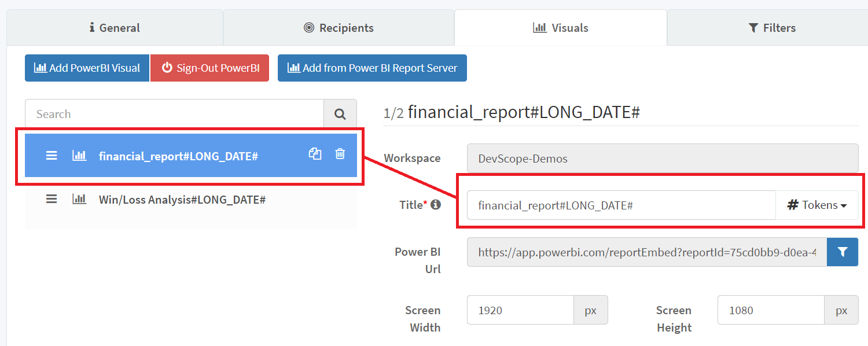This screenshot has width=868, height=346.
Task: Click the search magnifier icon
Action: (340, 113)
